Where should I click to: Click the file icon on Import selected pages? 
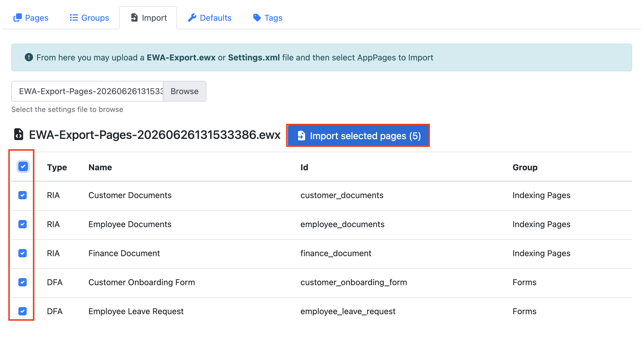[x=301, y=136]
